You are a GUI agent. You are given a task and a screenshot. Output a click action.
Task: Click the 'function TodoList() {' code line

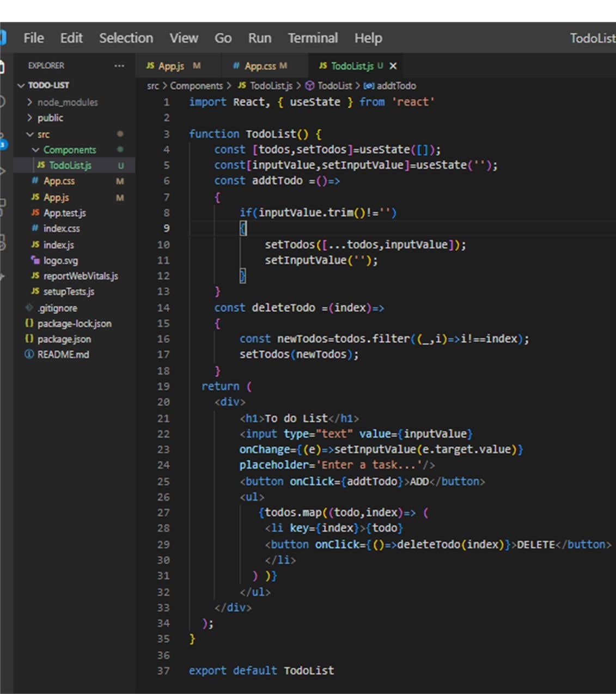pyautogui.click(x=255, y=134)
